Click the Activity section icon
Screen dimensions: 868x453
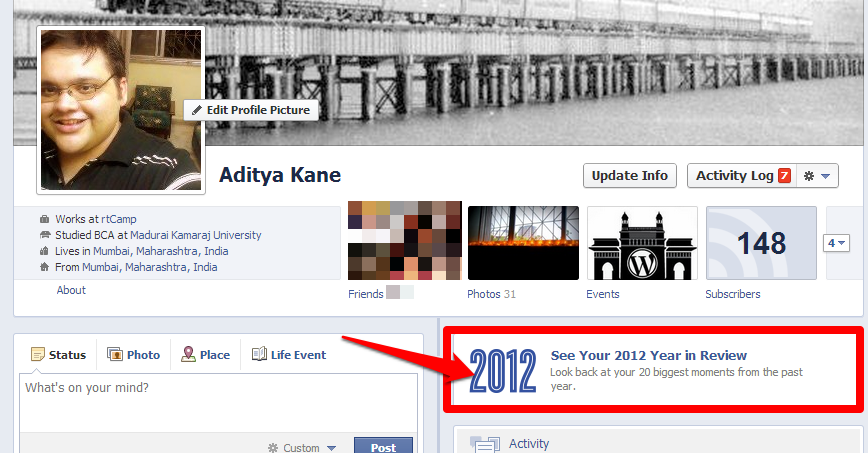coord(485,444)
